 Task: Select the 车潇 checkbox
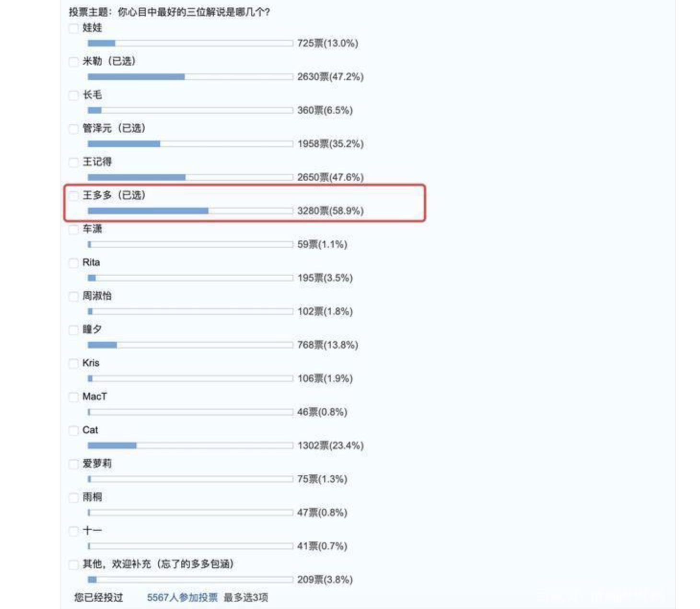click(73, 230)
